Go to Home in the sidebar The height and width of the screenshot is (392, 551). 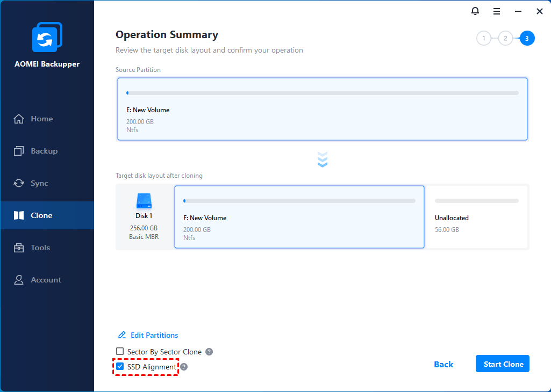click(41, 119)
